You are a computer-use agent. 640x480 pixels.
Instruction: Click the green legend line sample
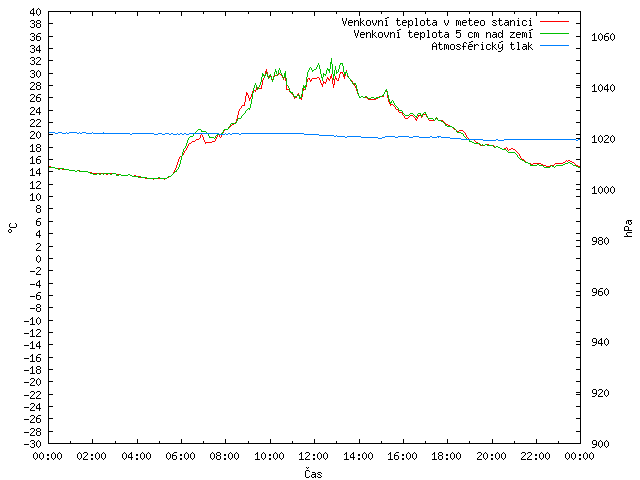tap(554, 33)
